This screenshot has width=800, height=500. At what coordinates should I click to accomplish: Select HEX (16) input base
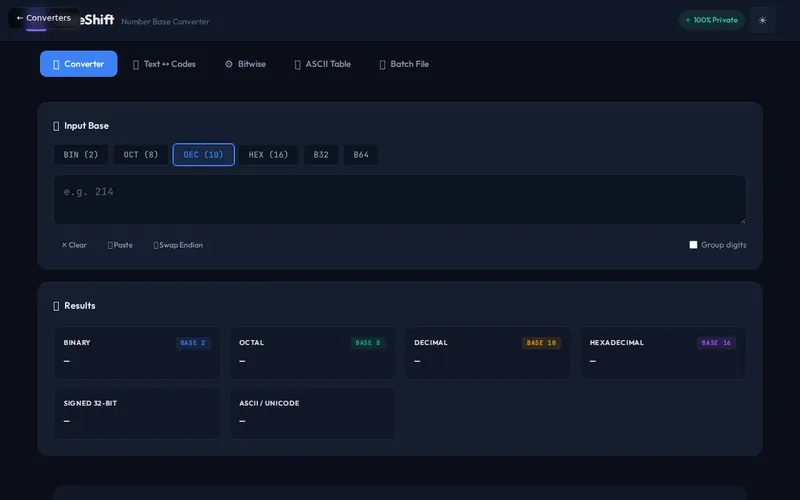pyautogui.click(x=268, y=155)
